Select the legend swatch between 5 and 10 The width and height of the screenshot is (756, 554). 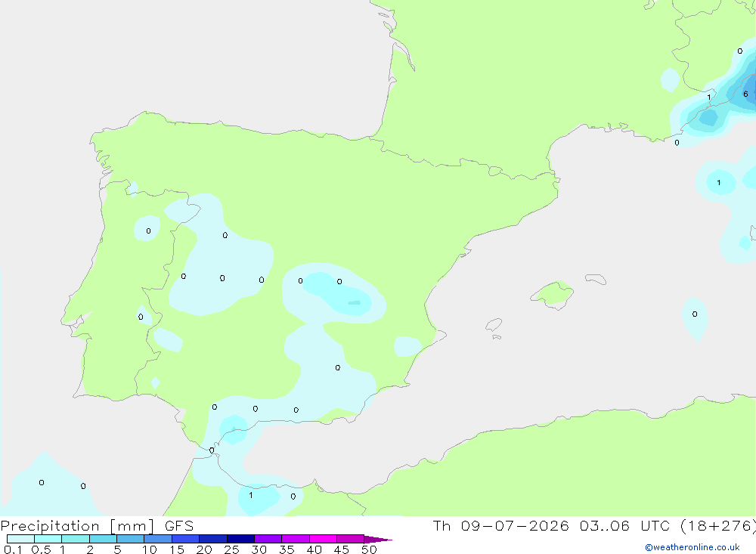tap(130, 539)
